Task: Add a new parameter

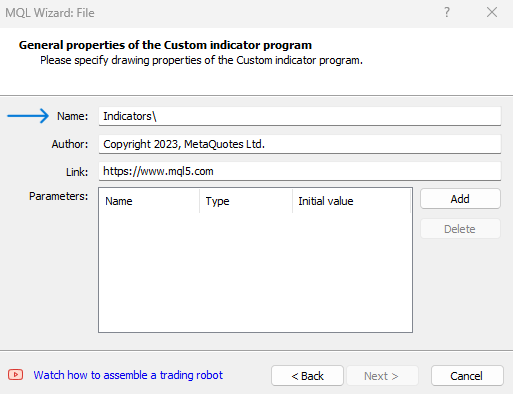Action: pyautogui.click(x=460, y=199)
